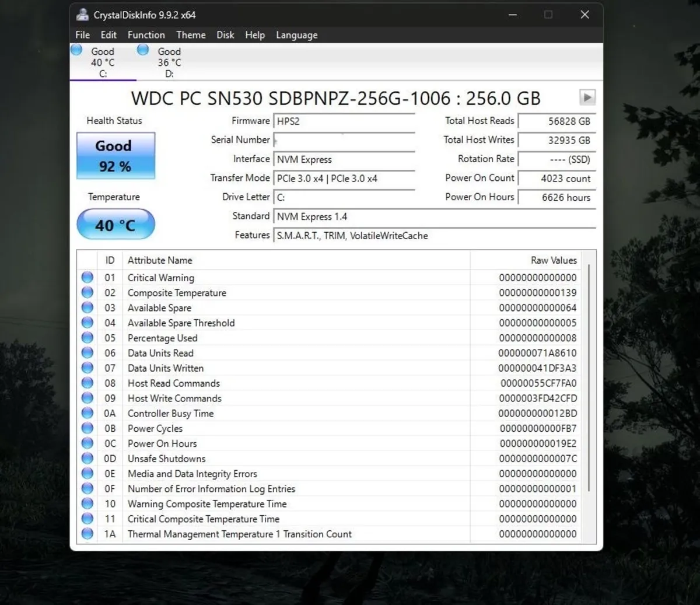Click the status orb for Thermal Management Temperature 1
Image resolution: width=700 pixels, height=605 pixels.
point(87,533)
